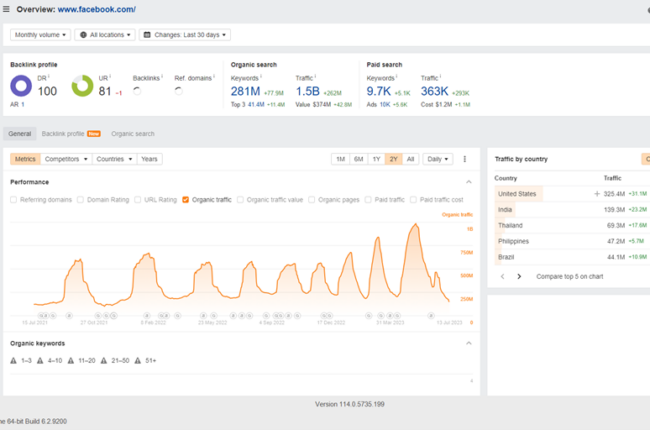
Task: Click the 51+ position warning icon
Action: [138, 361]
